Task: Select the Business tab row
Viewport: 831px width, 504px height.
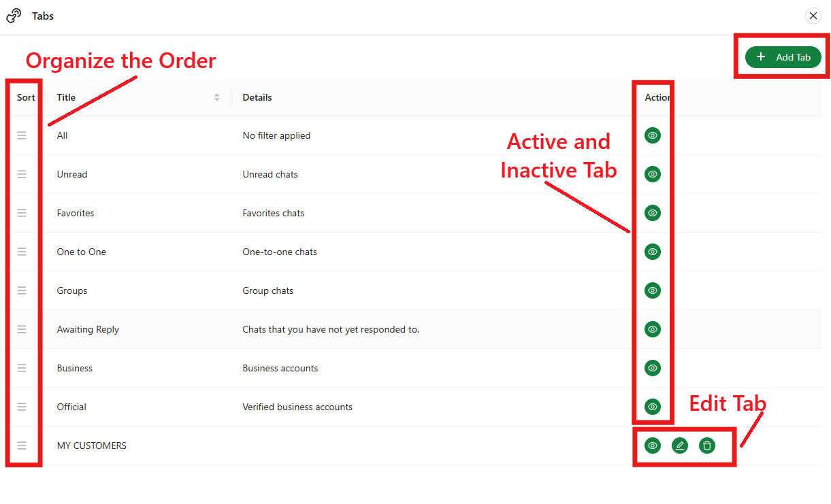Action: (75, 368)
